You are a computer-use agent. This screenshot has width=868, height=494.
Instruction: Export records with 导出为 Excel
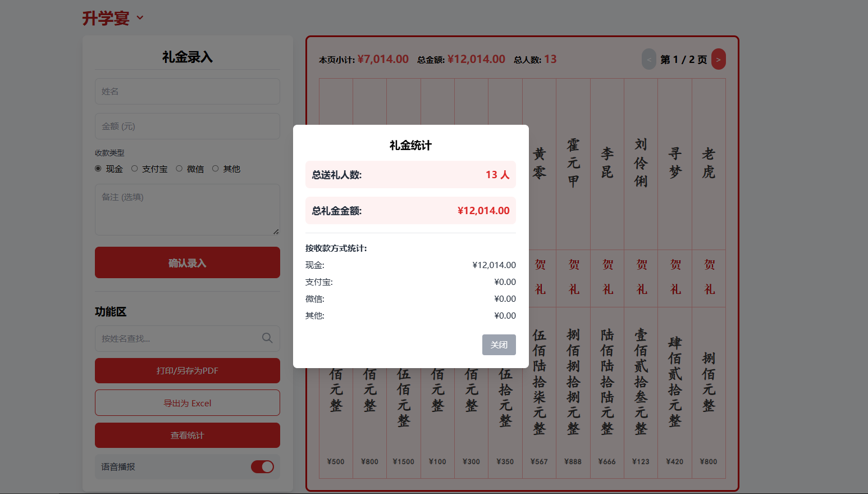[187, 403]
